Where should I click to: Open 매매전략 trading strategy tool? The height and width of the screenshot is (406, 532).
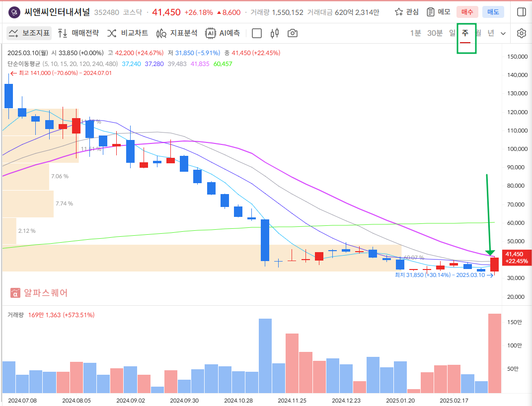78,33
